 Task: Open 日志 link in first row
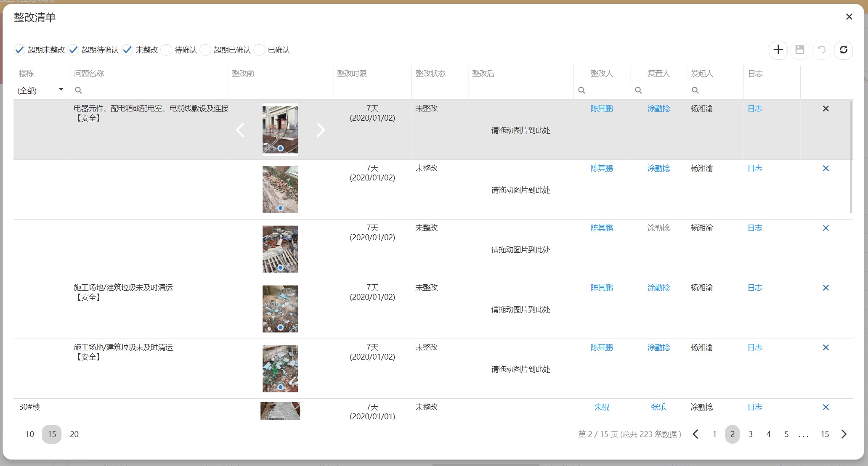click(x=755, y=109)
